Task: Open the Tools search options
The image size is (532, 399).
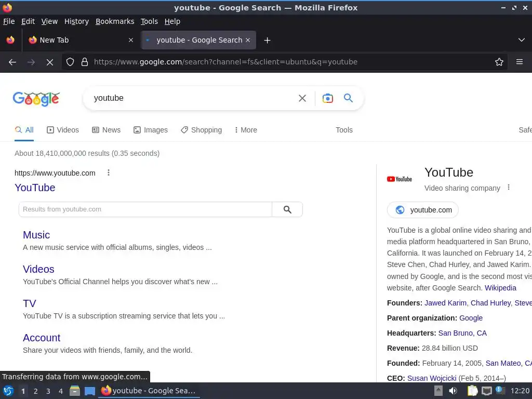Action: pos(344,130)
